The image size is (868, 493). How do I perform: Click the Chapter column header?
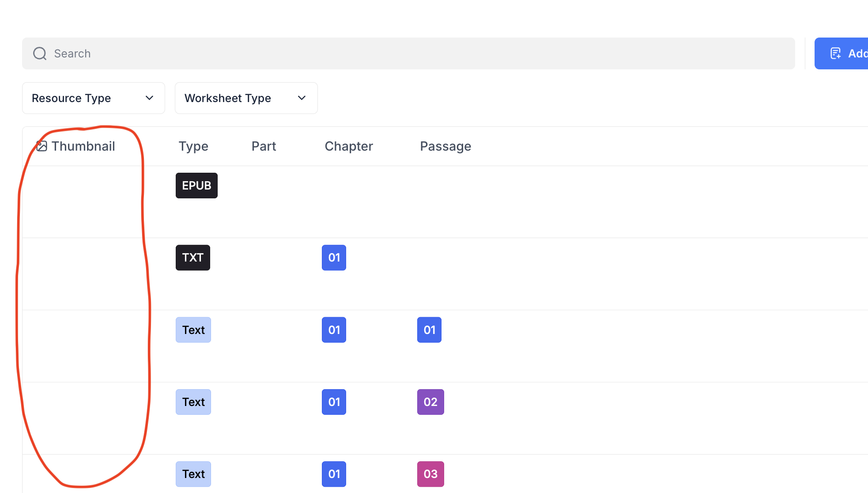tap(349, 146)
